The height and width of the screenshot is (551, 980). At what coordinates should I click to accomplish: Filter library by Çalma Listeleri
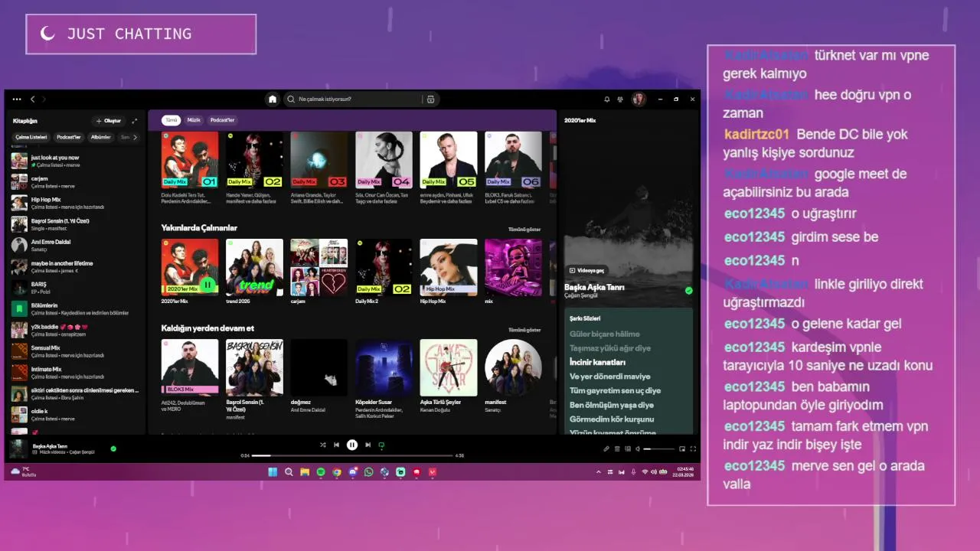tap(31, 137)
